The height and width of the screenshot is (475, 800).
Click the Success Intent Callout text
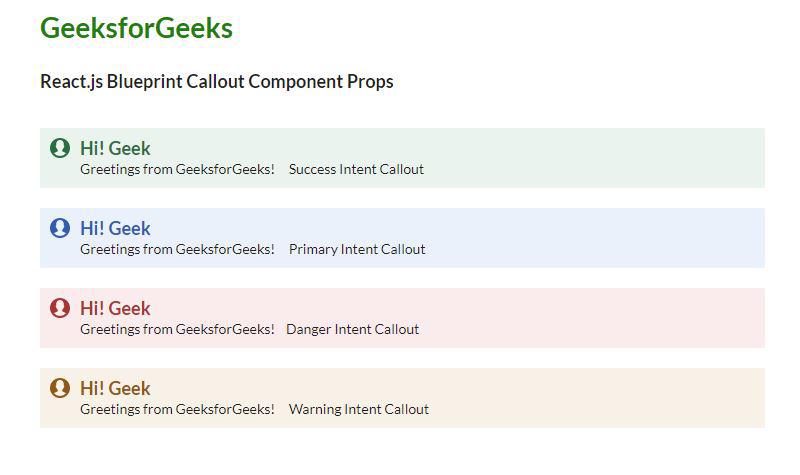click(x=356, y=170)
